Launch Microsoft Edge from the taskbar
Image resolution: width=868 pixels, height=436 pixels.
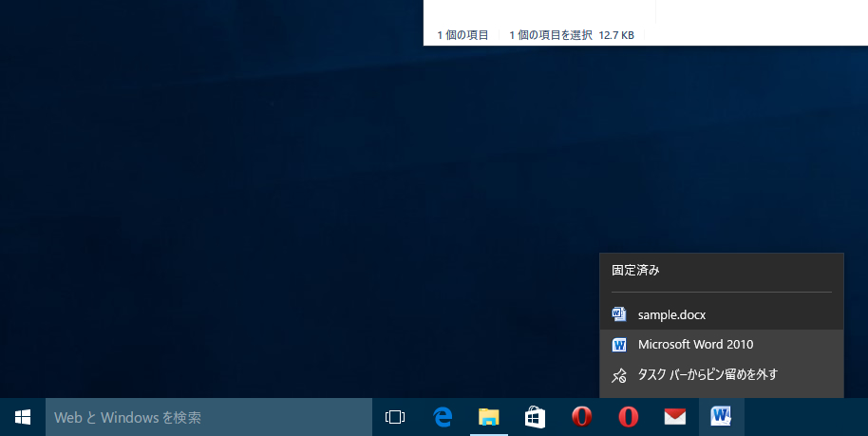(x=443, y=417)
